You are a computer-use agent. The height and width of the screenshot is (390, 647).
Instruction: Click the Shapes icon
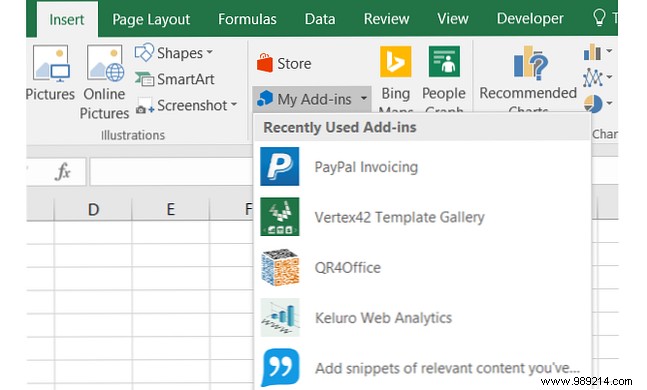tap(144, 52)
